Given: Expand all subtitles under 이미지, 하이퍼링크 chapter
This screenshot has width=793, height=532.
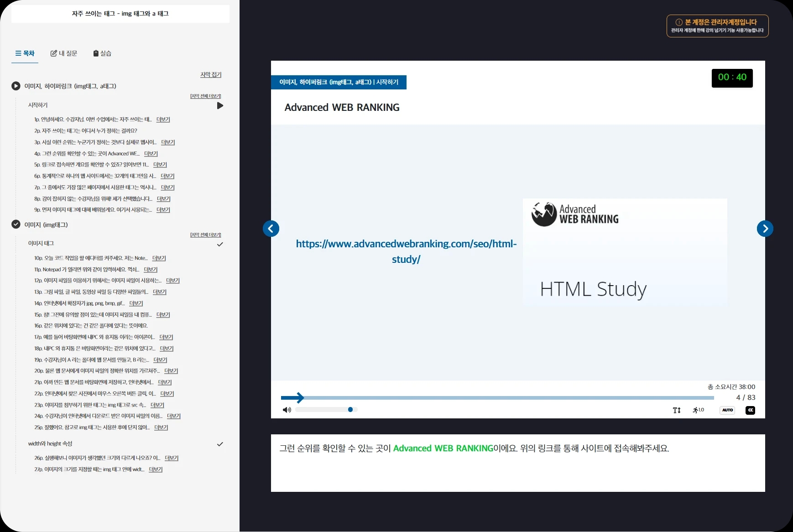Looking at the screenshot, I should [206, 96].
